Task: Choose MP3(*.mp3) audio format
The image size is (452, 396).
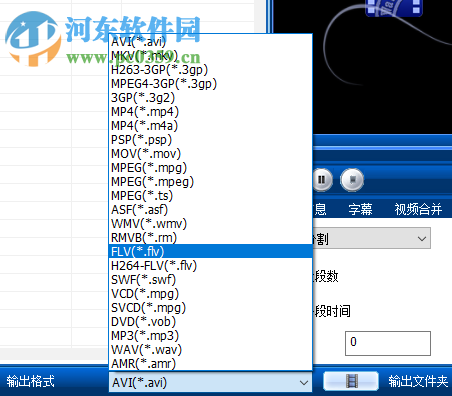Action: tap(210, 336)
